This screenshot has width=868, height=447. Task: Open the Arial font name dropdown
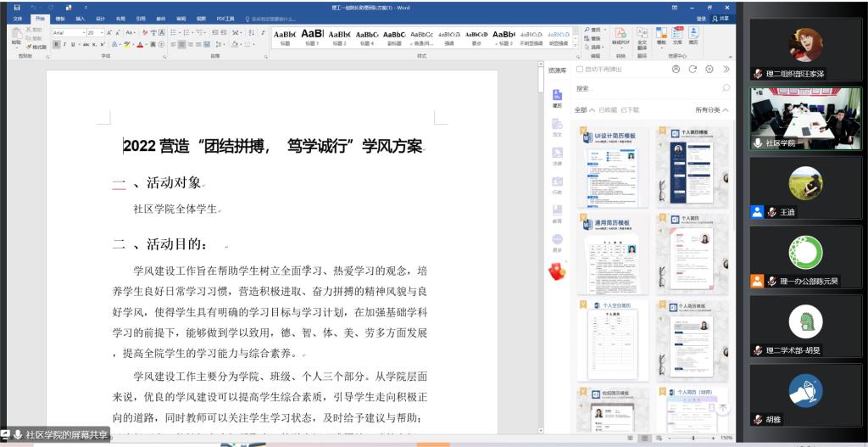(x=84, y=33)
